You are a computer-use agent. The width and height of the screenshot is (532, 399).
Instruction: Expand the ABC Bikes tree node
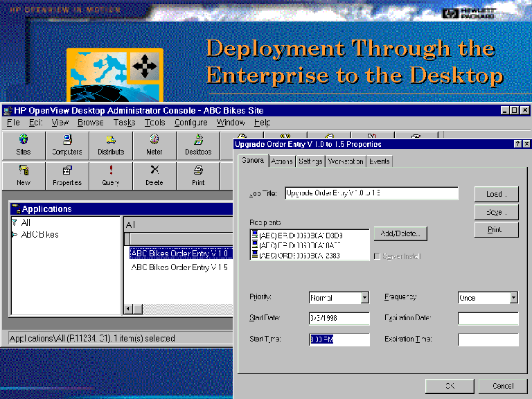[15, 235]
